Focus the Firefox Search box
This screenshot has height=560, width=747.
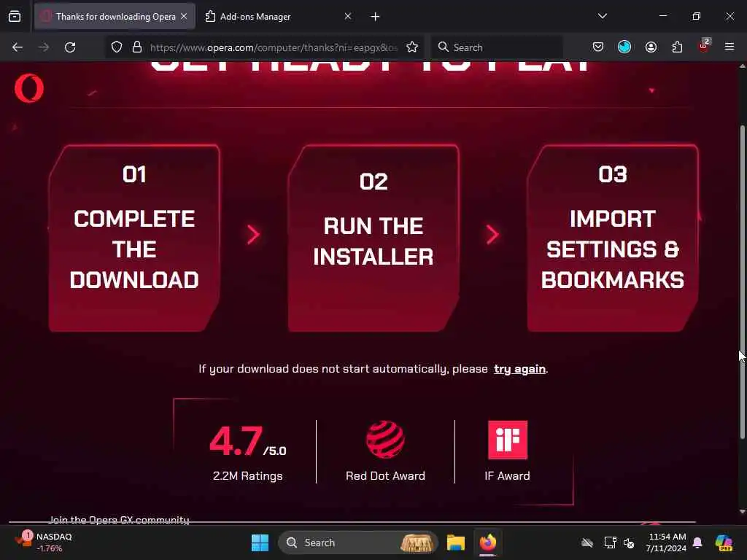click(498, 47)
